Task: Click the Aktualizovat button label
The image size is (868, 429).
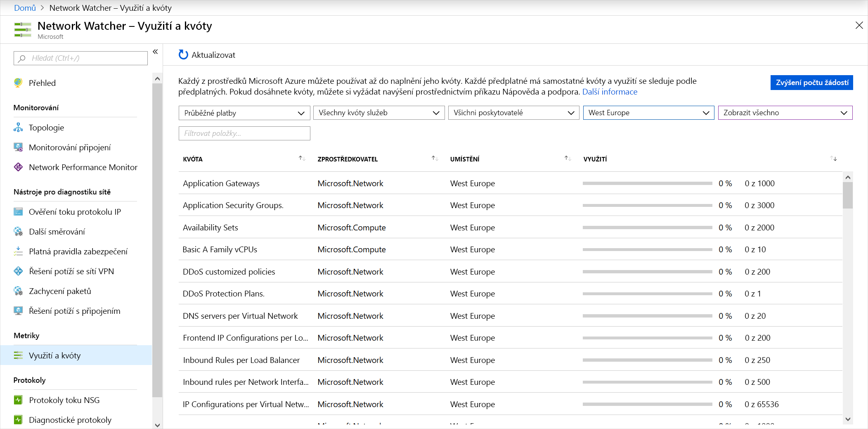Action: 213,55
